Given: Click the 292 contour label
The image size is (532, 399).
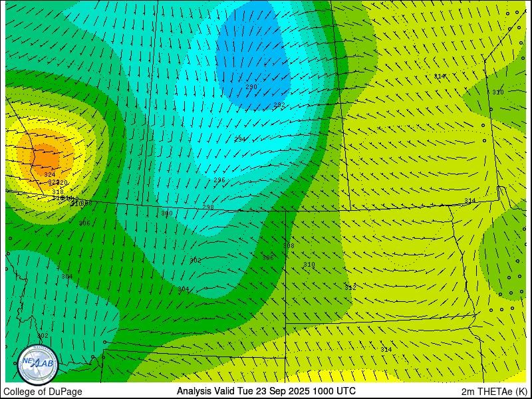Looking at the screenshot, I should click(x=279, y=105).
